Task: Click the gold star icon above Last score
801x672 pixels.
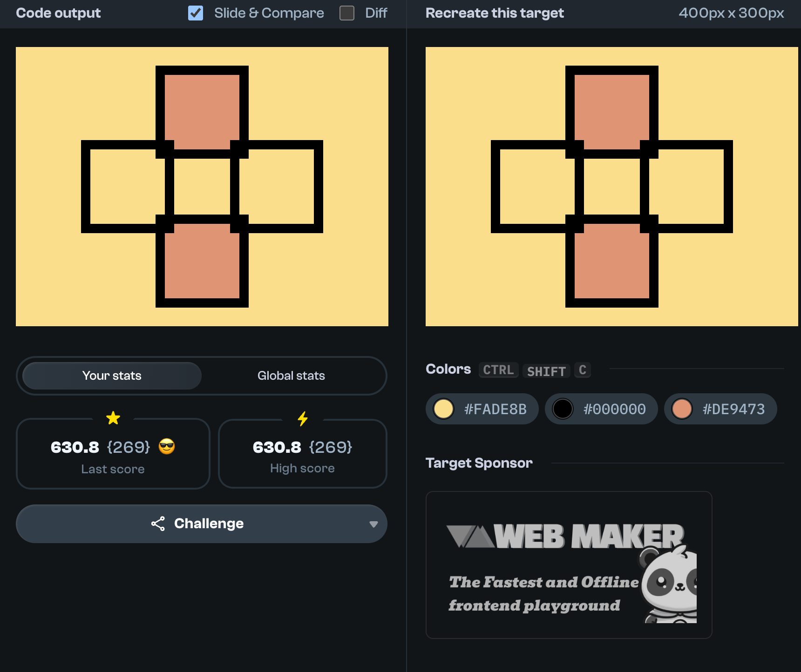Action: point(113,418)
